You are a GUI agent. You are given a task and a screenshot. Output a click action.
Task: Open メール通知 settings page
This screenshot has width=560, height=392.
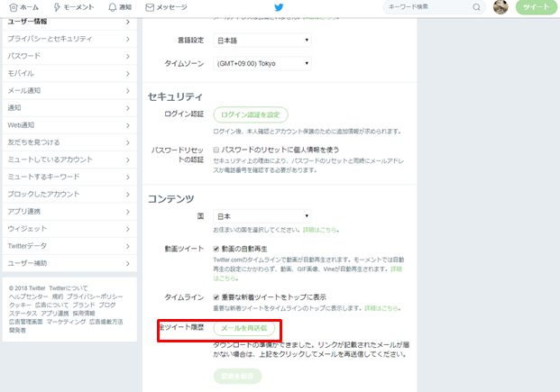pyautogui.click(x=69, y=91)
